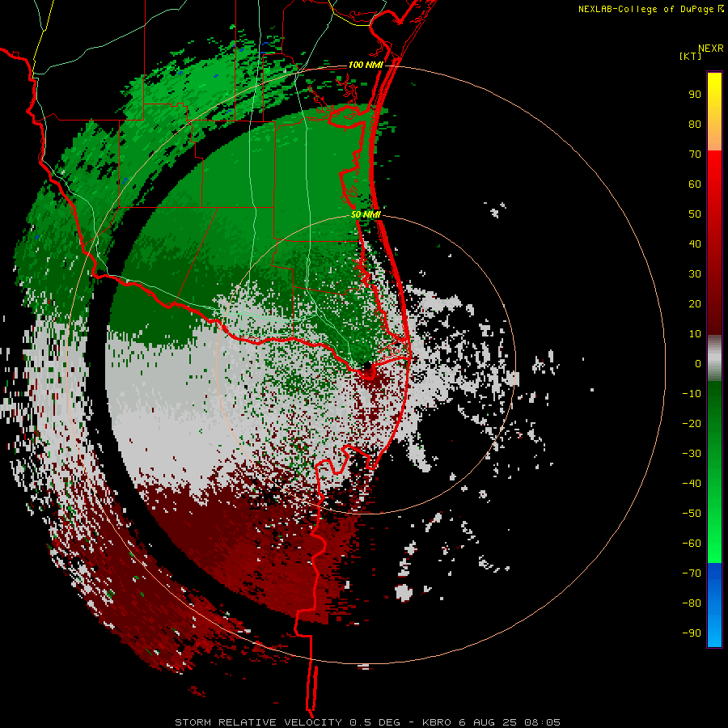
Task: Click the 100 NMI range ring label
Action: point(366,65)
